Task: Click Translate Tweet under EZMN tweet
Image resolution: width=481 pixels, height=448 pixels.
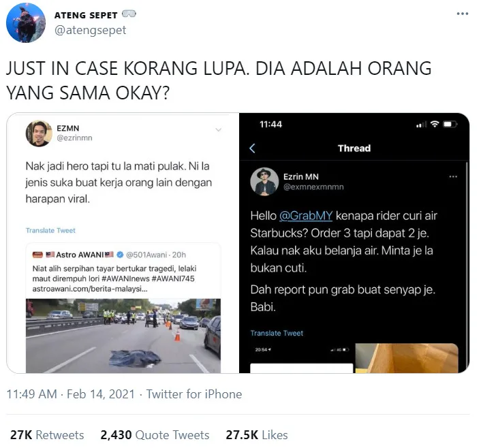Action: click(x=50, y=230)
